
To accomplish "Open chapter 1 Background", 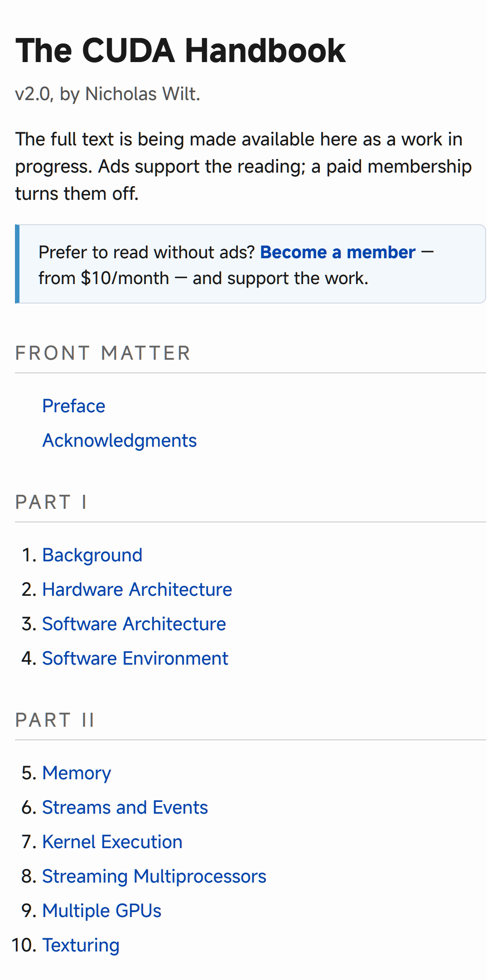I will pyautogui.click(x=92, y=555).
